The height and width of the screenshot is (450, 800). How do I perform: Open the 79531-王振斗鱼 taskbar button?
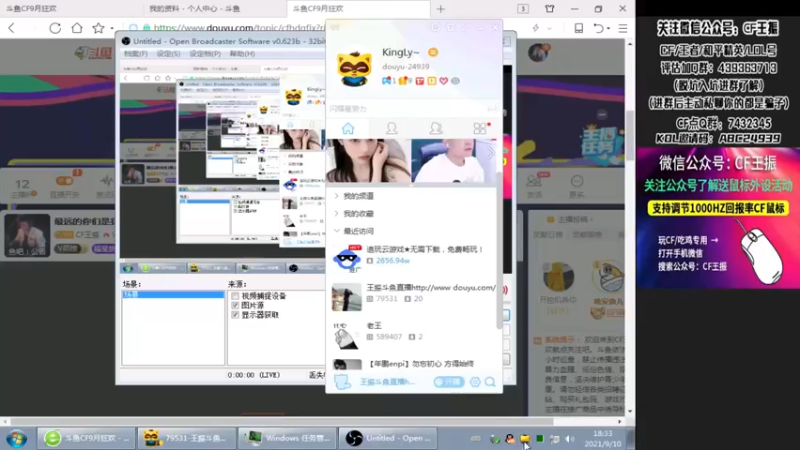pos(187,438)
